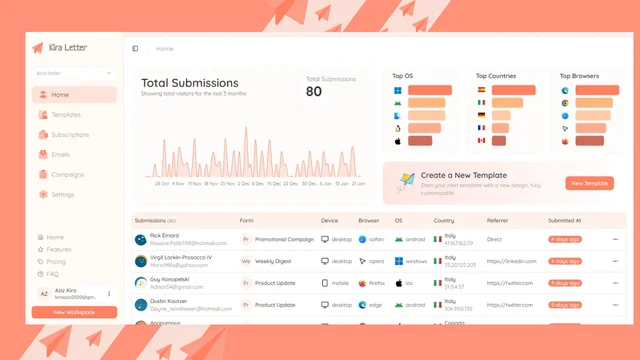Expand the kira-letter workspace dropdown
Viewport: 640px width, 360px height.
(x=74, y=73)
